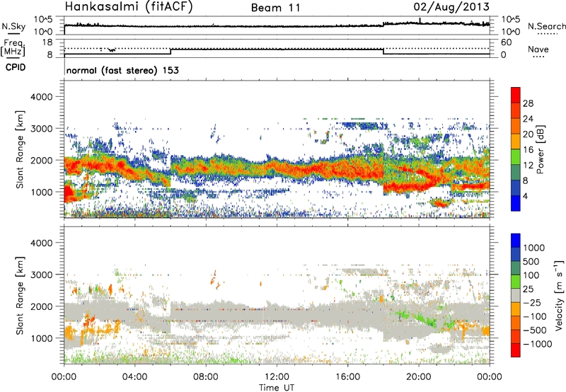Click the Hankasalmi (fitACF) title

coord(129,7)
